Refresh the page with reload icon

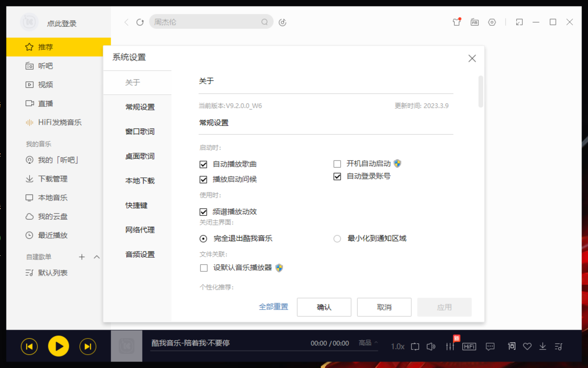140,22
